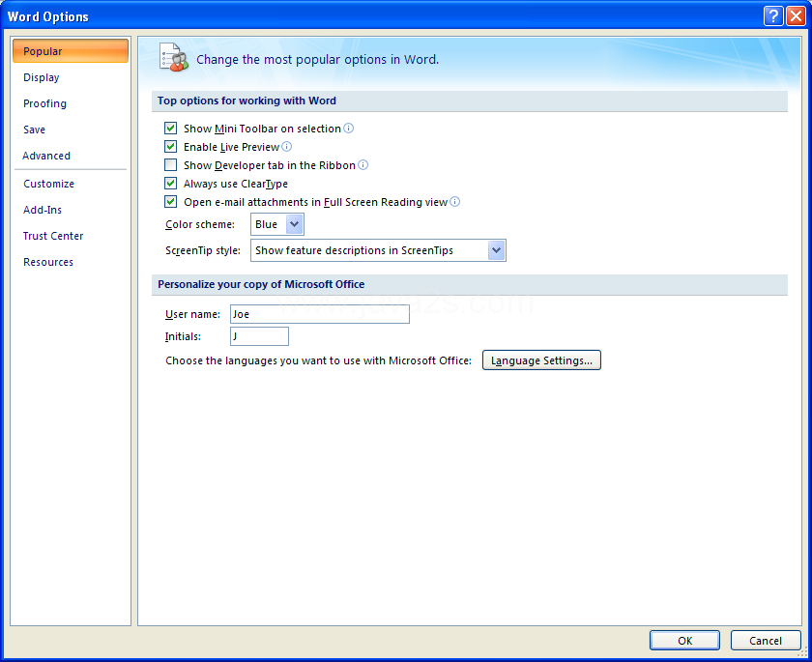This screenshot has width=812, height=662.
Task: Click the Cancel button
Action: tap(766, 641)
